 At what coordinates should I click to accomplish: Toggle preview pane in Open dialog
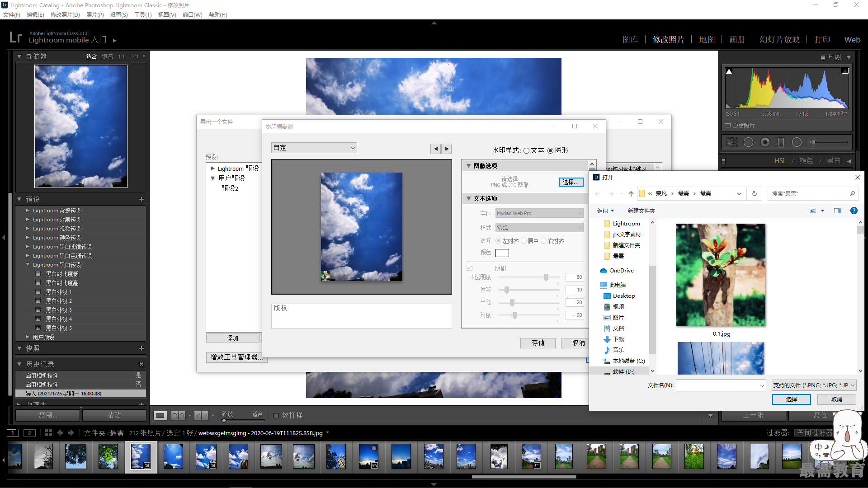[x=838, y=211]
